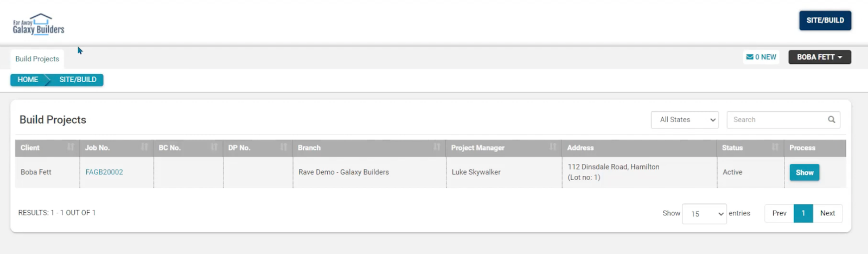Click the Galaxy Builders logo

click(39, 24)
